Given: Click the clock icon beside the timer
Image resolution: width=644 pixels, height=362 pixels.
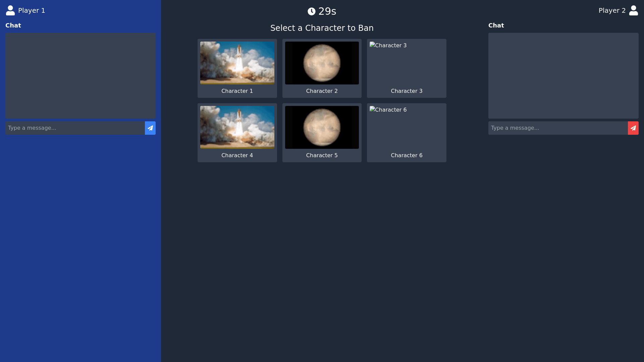Looking at the screenshot, I should tap(311, 11).
